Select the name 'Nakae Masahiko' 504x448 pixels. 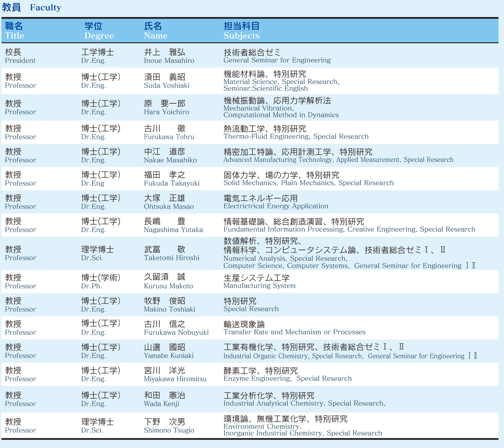[x=170, y=160]
